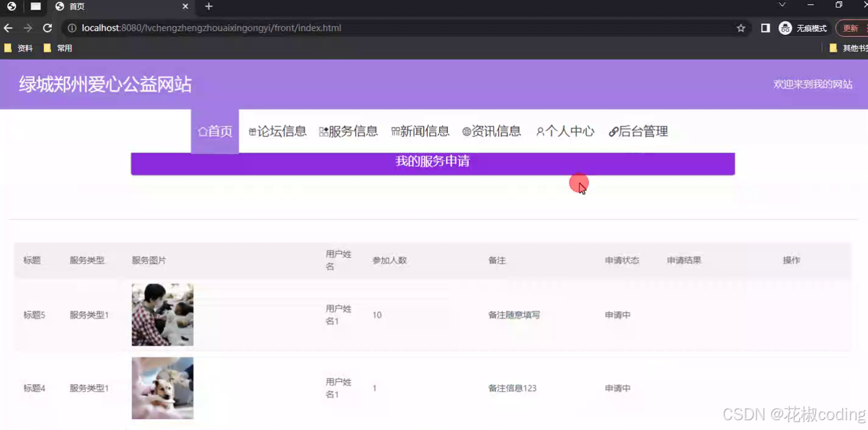Click the link icon beside 后台管理
868x430 pixels.
612,131
